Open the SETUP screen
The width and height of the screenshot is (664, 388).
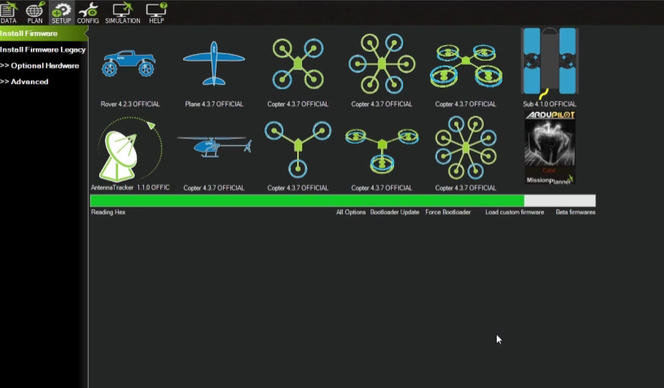[x=61, y=13]
